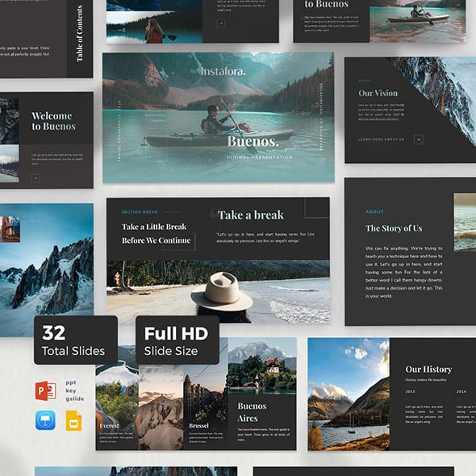Select the Full HD Slide Size badge
This screenshot has height=476, width=476.
pyautogui.click(x=177, y=340)
